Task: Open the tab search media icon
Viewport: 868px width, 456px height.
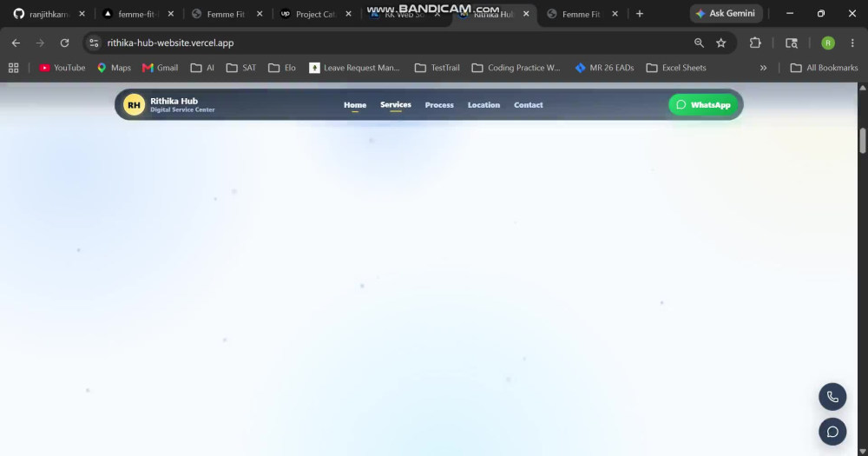Action: pyautogui.click(x=792, y=43)
